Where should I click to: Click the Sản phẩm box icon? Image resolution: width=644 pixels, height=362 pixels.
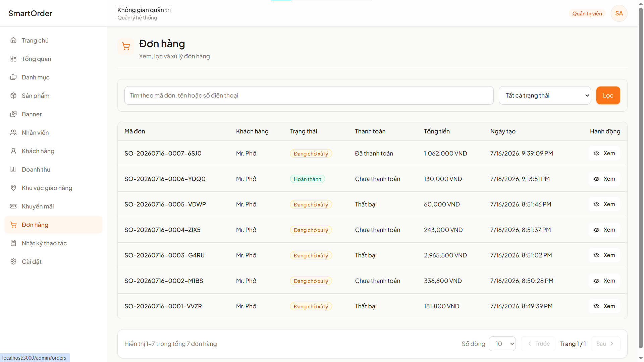click(13, 96)
